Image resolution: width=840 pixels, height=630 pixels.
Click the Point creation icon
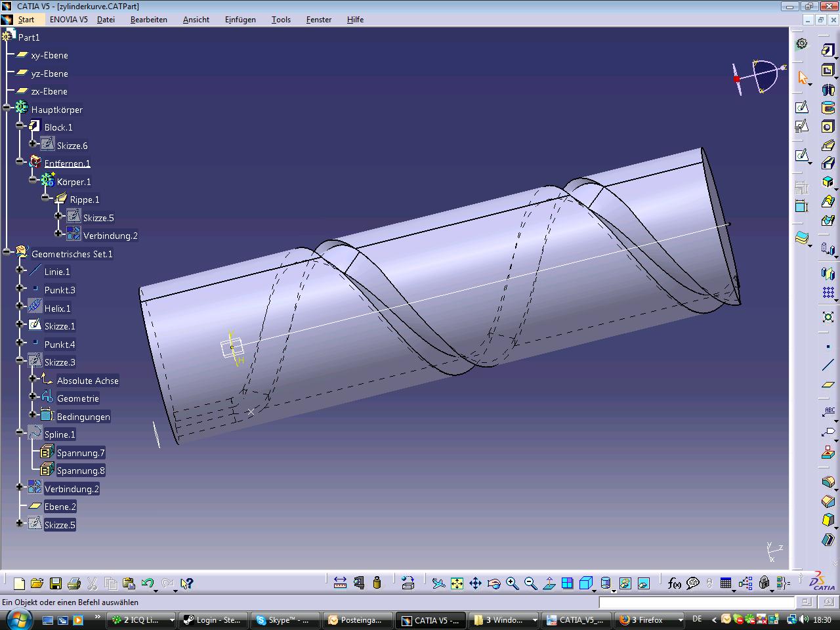click(x=828, y=346)
